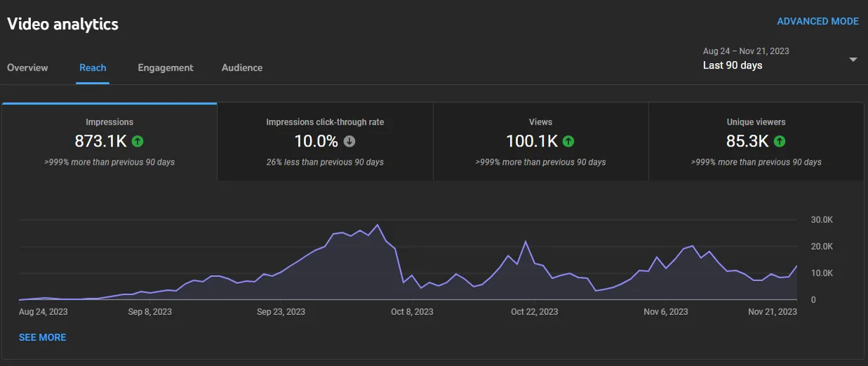Image resolution: width=868 pixels, height=366 pixels.
Task: Select the Views metric card
Action: [540, 142]
